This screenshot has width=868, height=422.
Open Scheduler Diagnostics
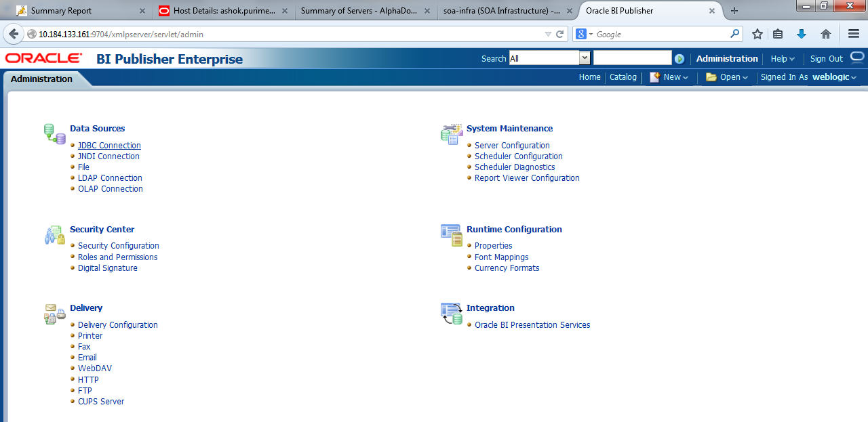(515, 167)
